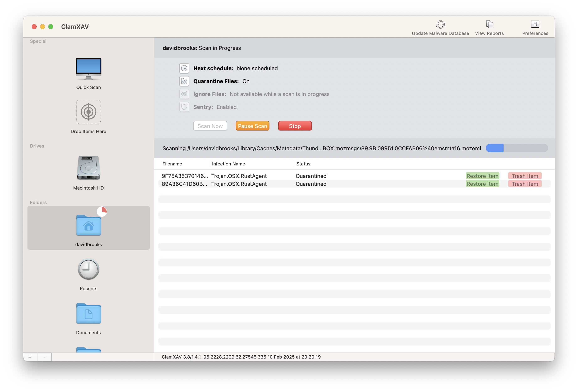Click the Ignore Files eye icon
This screenshot has height=392, width=578.
click(x=184, y=94)
